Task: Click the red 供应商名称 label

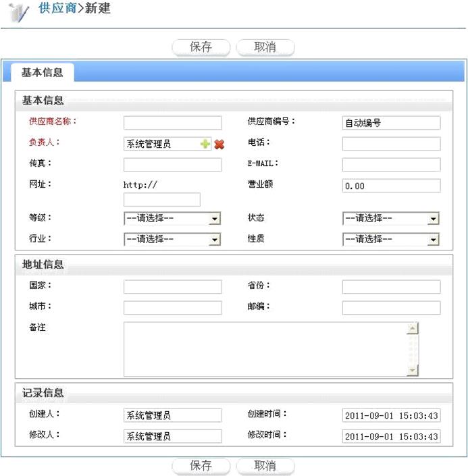Action: pos(53,122)
